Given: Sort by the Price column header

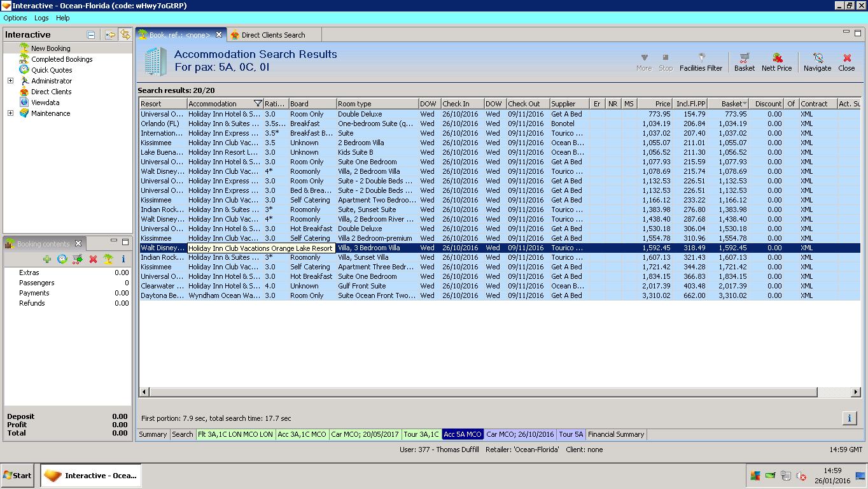Looking at the screenshot, I should (x=655, y=104).
